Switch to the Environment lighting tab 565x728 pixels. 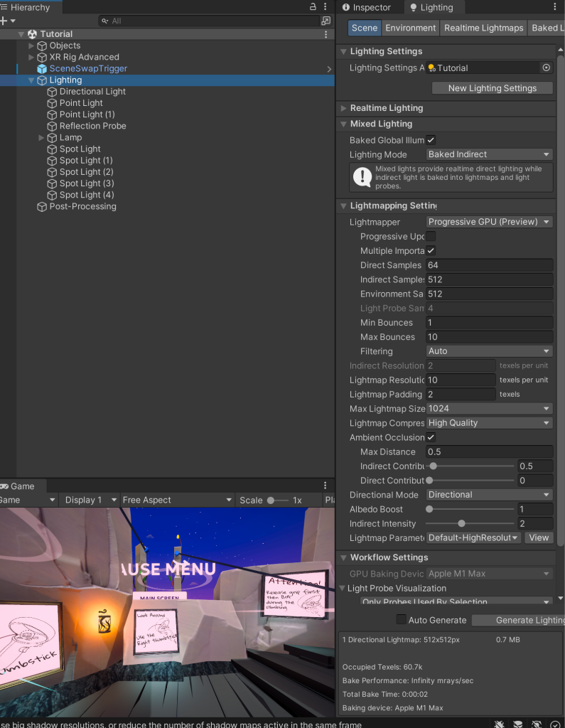[410, 28]
